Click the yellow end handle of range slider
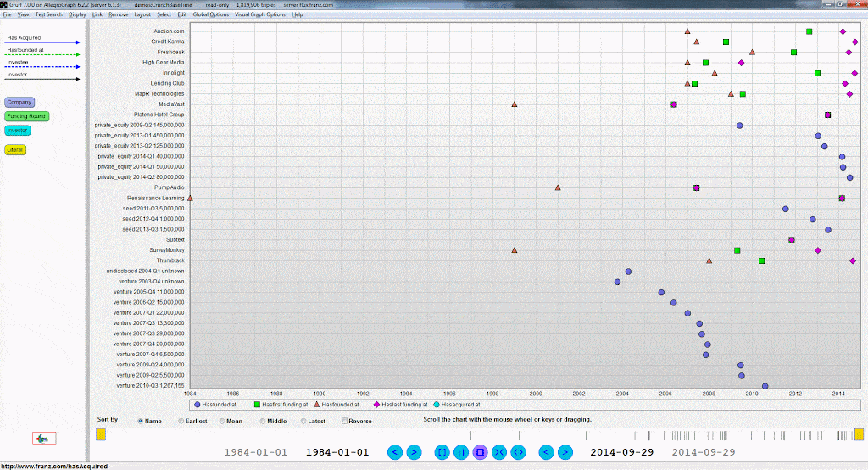 point(860,434)
